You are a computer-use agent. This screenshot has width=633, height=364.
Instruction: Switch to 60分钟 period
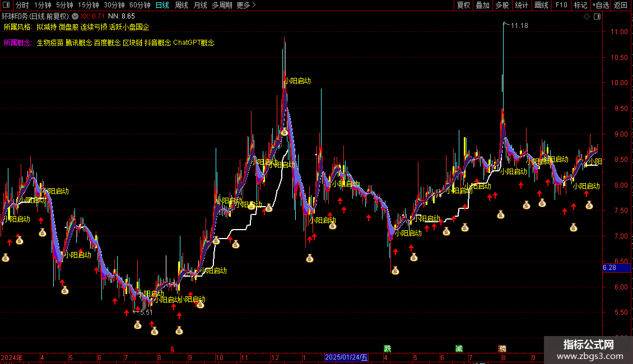tap(140, 5)
